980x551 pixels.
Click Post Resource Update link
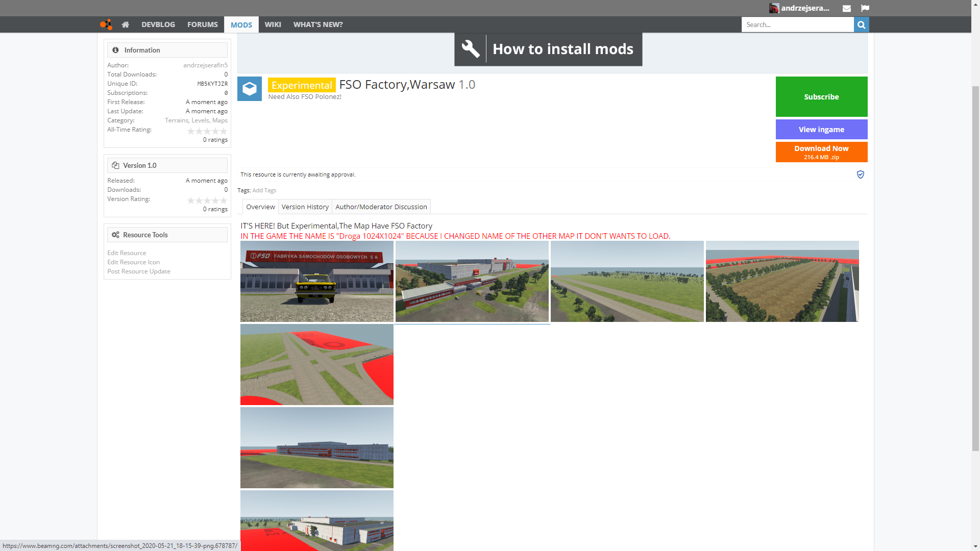(x=139, y=271)
